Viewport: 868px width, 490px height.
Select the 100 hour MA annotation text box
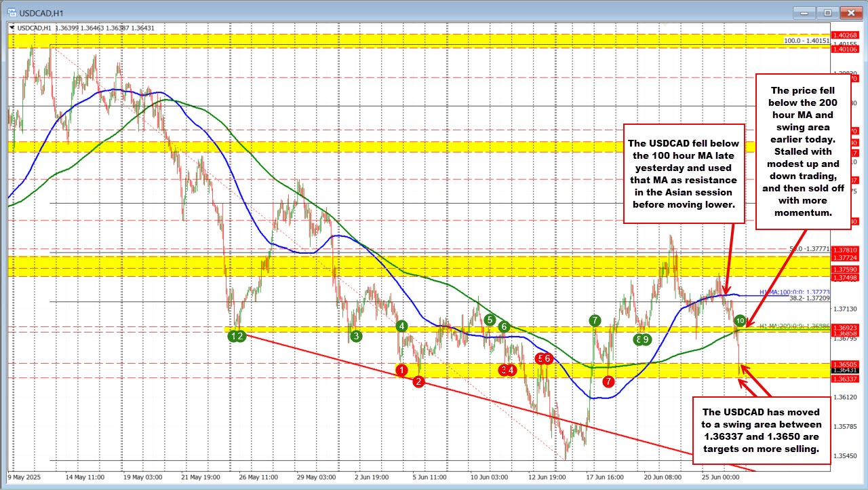point(684,173)
